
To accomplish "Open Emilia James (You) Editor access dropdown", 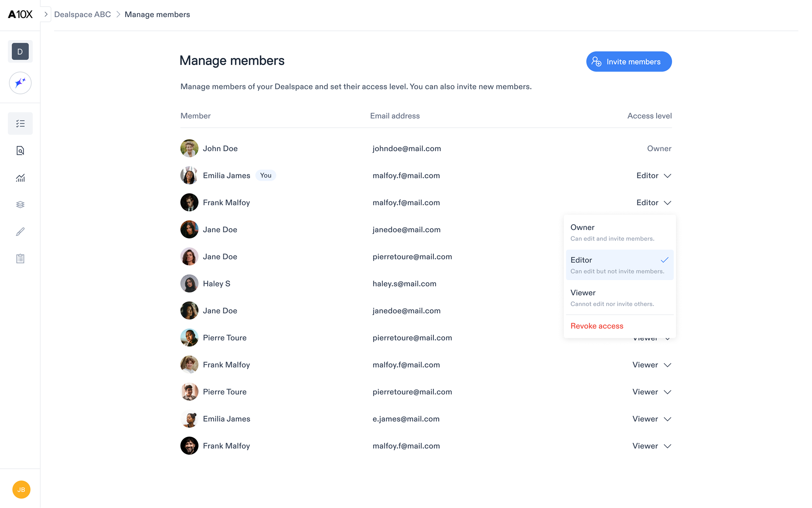I will (x=653, y=175).
